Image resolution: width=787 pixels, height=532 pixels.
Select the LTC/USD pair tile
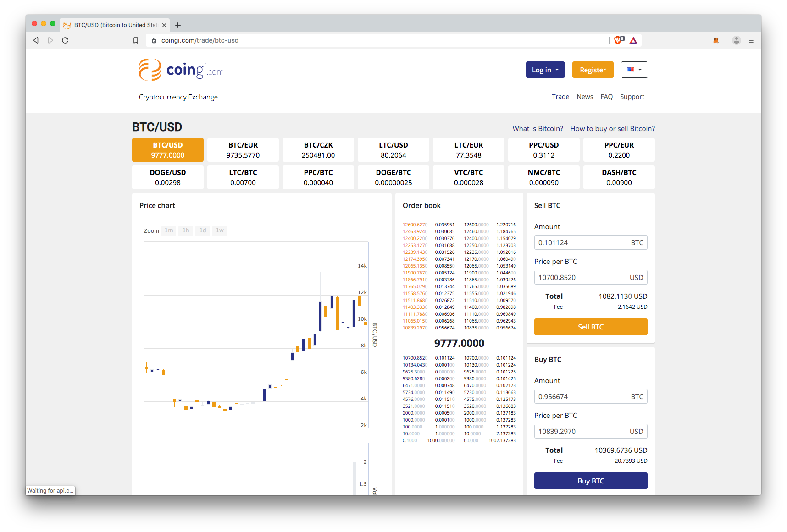point(393,150)
